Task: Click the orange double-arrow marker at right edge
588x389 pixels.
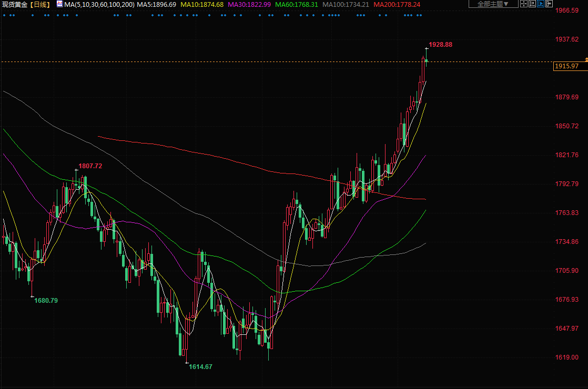Action: tap(585, 59)
